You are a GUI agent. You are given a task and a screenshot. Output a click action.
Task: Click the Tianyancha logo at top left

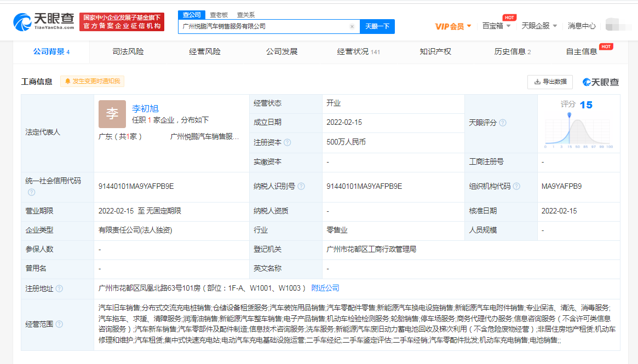coord(43,21)
